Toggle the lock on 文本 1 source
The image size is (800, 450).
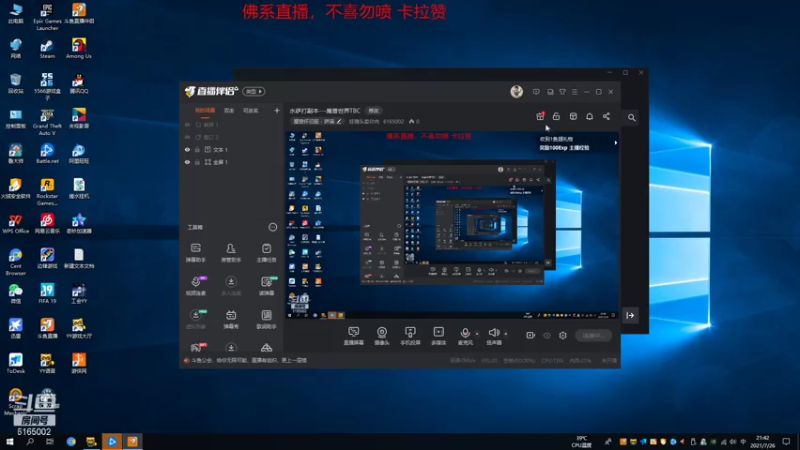pos(197,149)
